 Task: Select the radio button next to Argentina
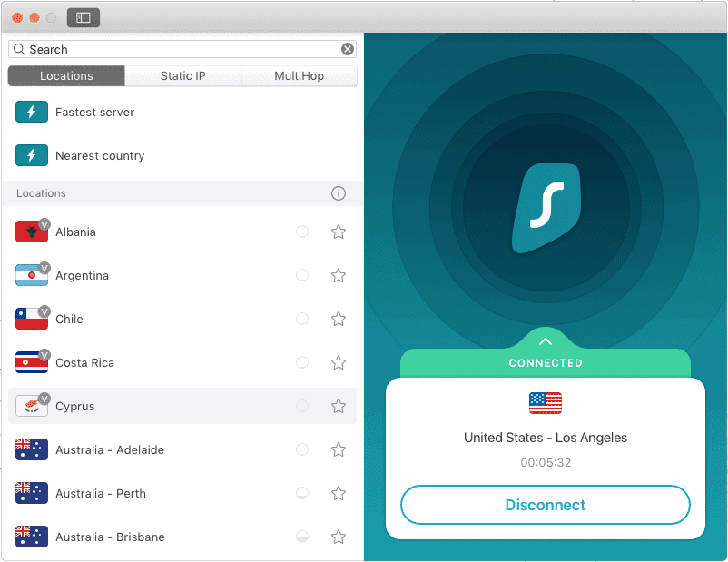pos(302,275)
